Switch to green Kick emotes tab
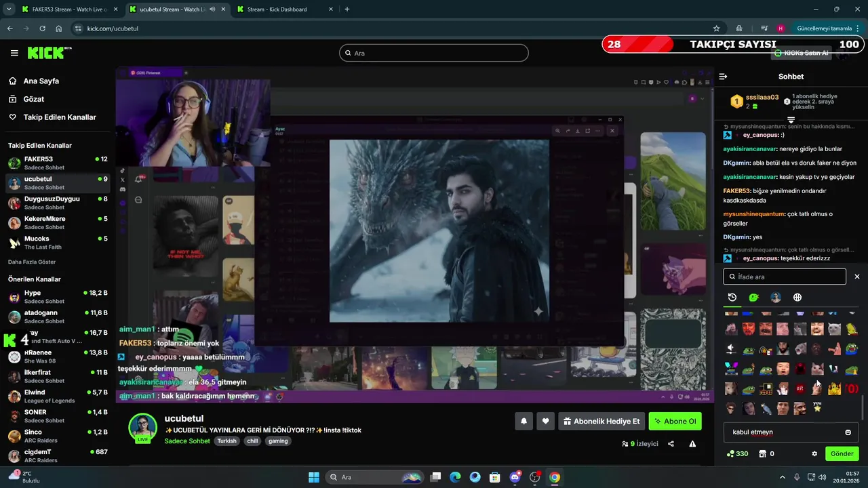868x488 pixels. 753,298
